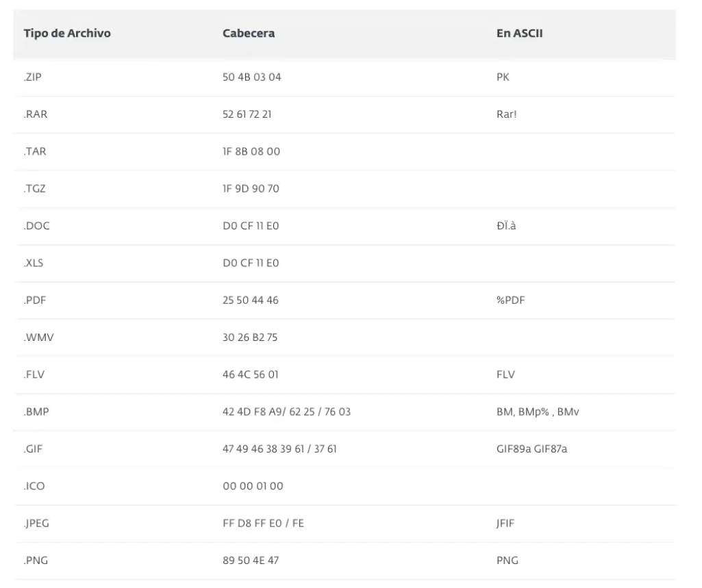This screenshot has height=588, width=702.
Task: Click 'D0 CF 11 E0' in the .XLS row
Action: [251, 263]
